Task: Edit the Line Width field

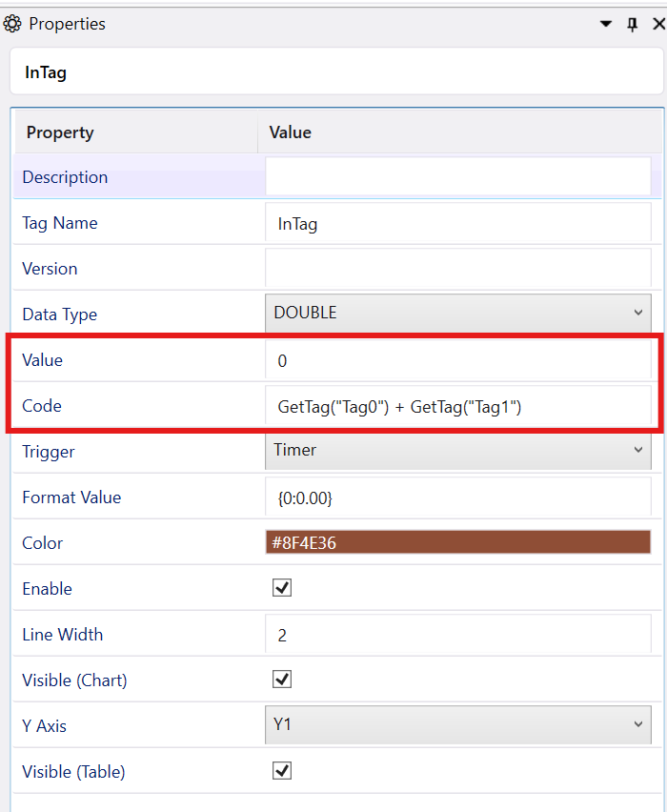Action: [457, 635]
